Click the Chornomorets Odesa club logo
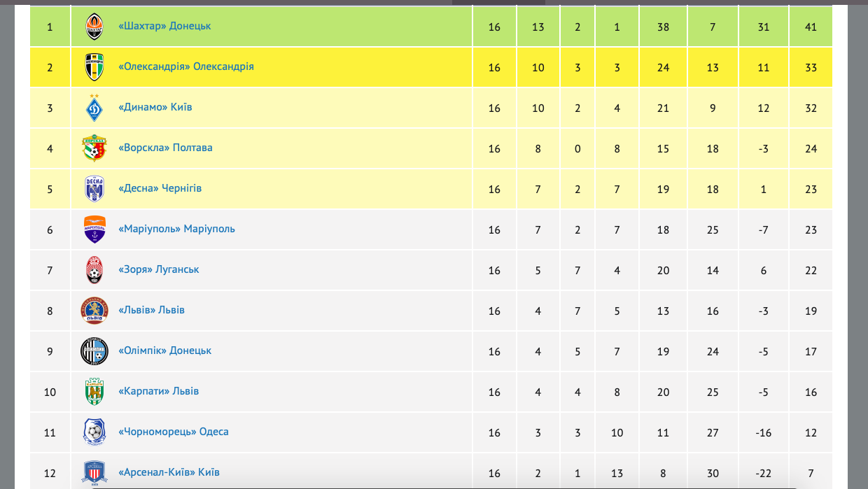The height and width of the screenshot is (489, 868). 94,432
